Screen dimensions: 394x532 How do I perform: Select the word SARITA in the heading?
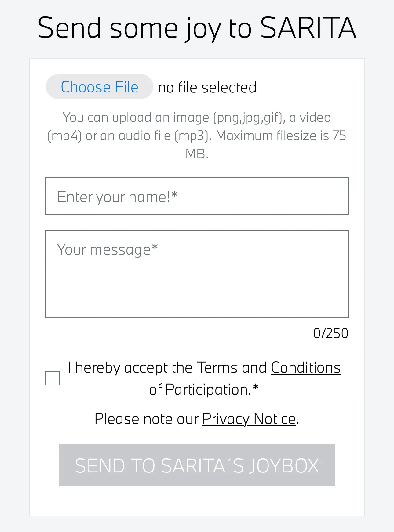[x=308, y=27]
